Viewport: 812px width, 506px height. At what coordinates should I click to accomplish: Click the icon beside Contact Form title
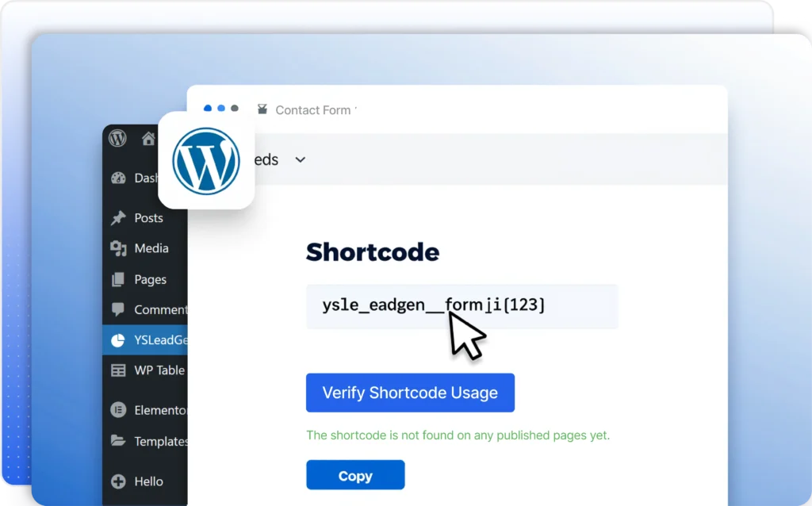[x=262, y=109]
